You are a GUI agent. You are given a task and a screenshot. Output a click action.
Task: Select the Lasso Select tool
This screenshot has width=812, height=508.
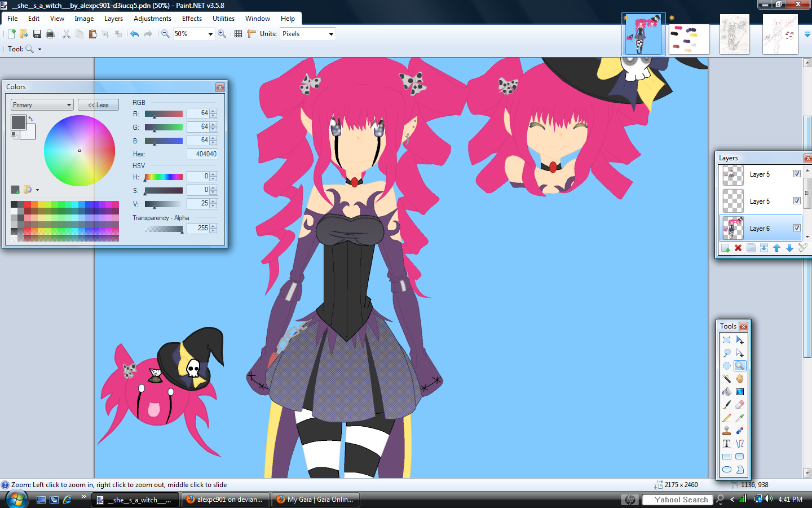pos(726,353)
